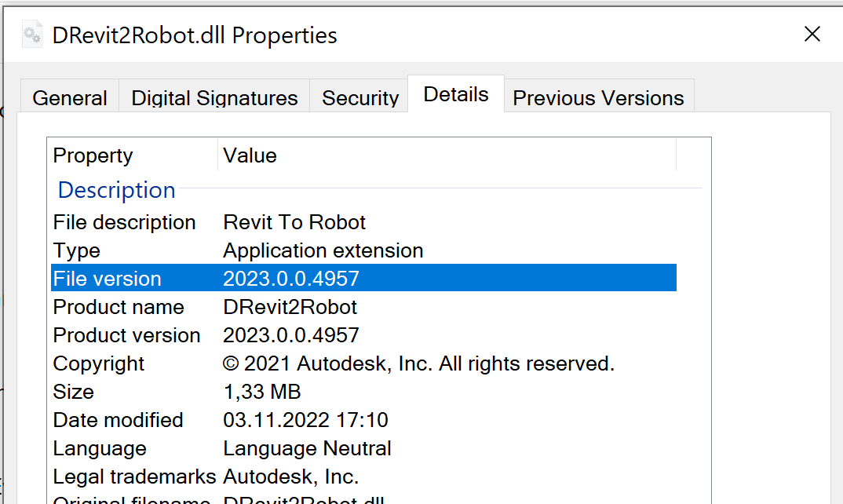
Task: Go to the Security tab
Action: coord(360,98)
